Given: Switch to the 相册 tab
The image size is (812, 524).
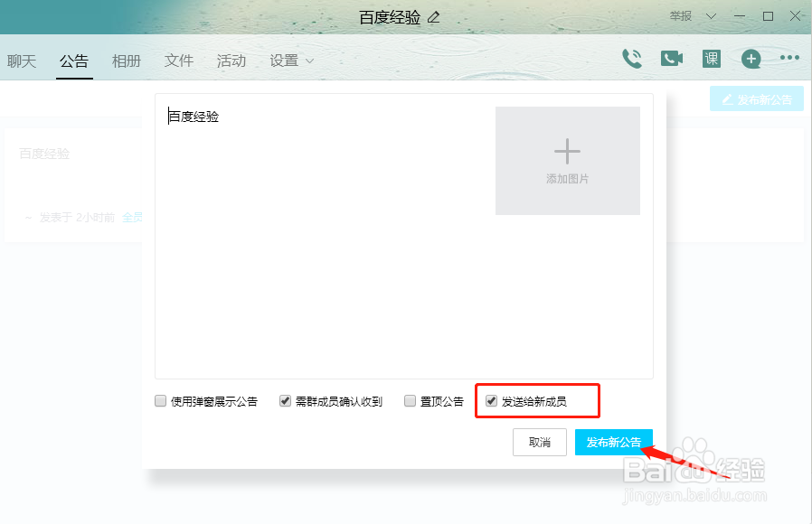Looking at the screenshot, I should click(127, 61).
